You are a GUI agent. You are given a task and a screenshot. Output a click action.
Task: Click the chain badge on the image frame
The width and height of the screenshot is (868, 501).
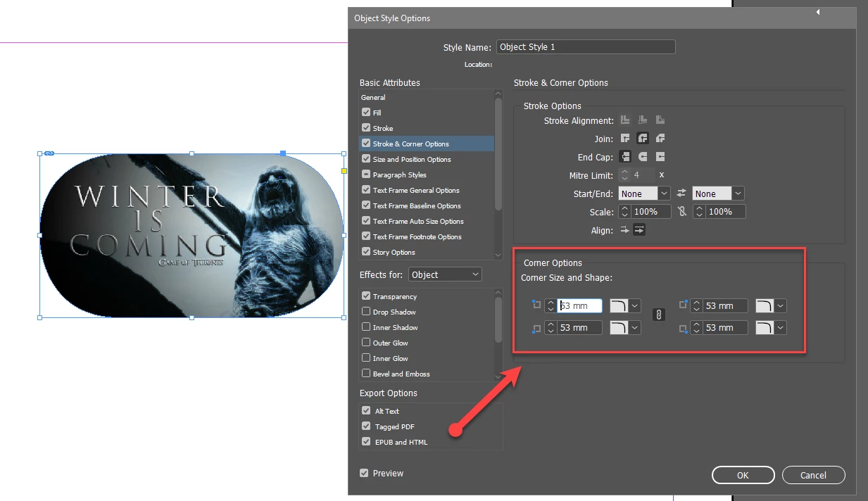tap(49, 153)
